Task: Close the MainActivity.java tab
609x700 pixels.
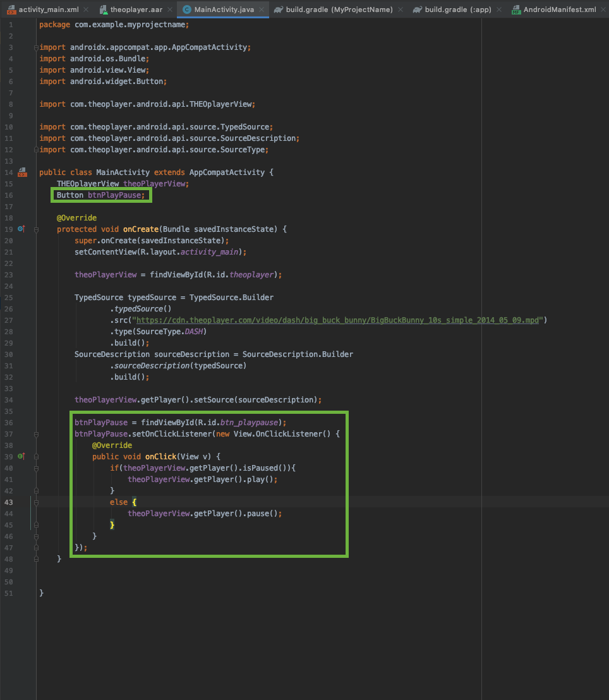Action: 262,10
